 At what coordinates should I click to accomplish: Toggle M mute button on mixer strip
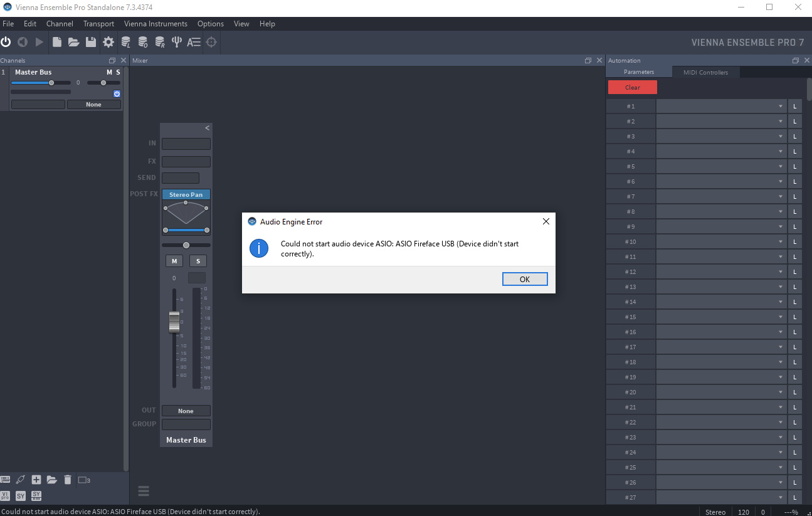click(174, 261)
